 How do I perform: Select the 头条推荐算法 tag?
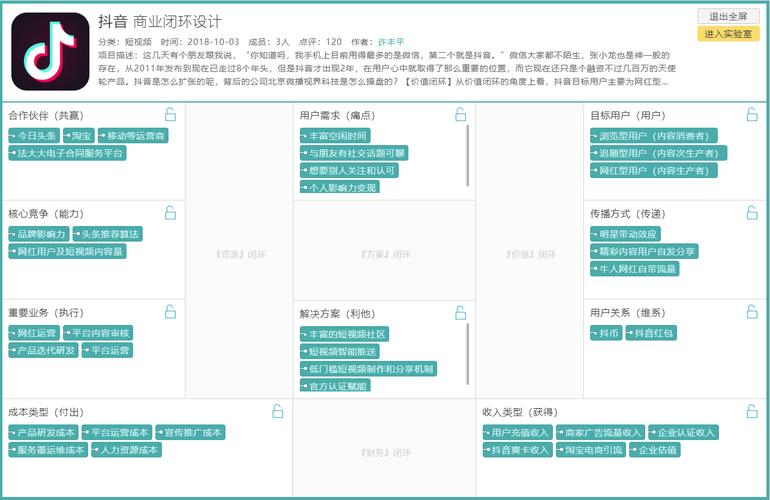click(108, 234)
